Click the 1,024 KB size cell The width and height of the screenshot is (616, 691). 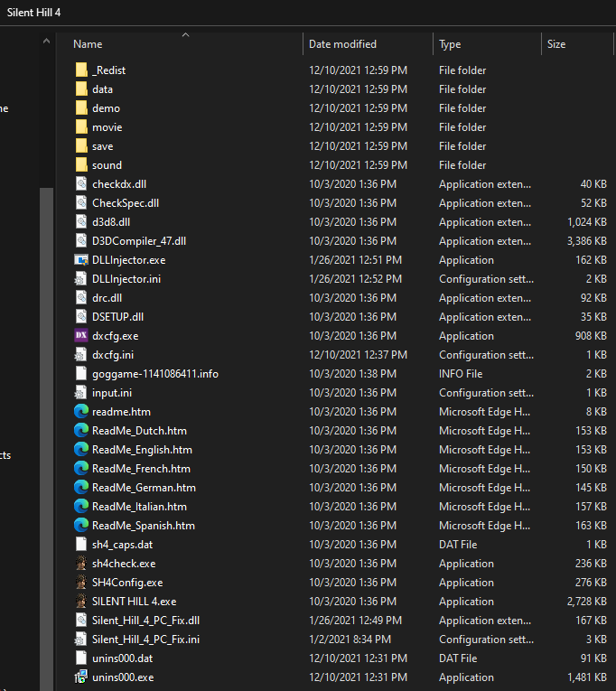point(587,222)
